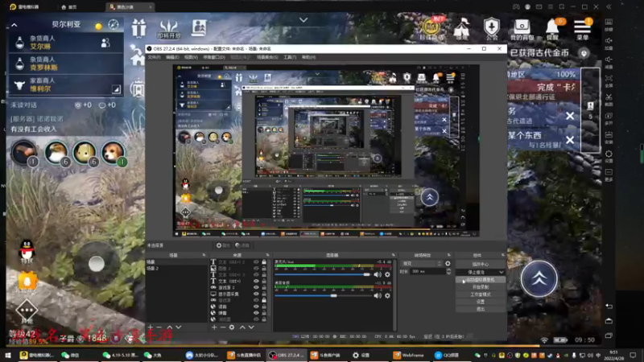Mute the desktop audio channel
Screen dimensions: 644x362
click(378, 295)
